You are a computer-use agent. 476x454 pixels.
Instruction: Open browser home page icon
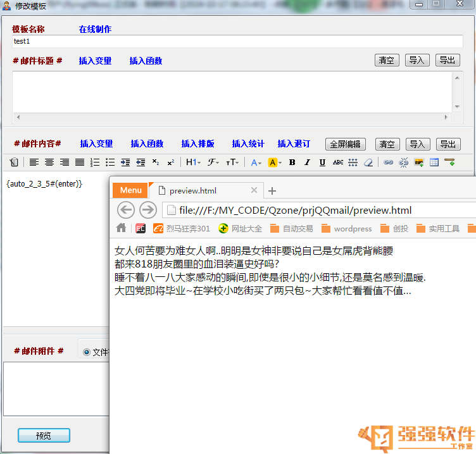[x=121, y=228]
